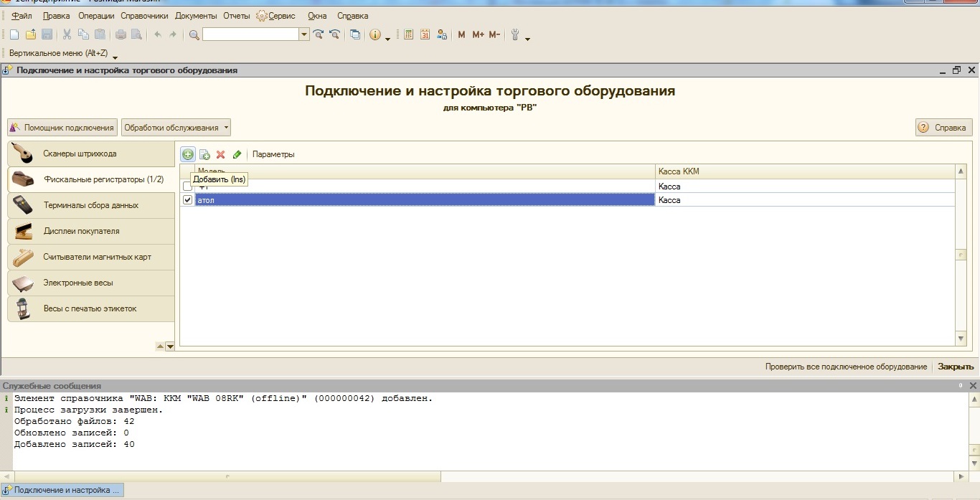Viewport: 980px width, 500px height.
Task: Switch to the Дисплеи покупателя tab
Action: [x=91, y=231]
